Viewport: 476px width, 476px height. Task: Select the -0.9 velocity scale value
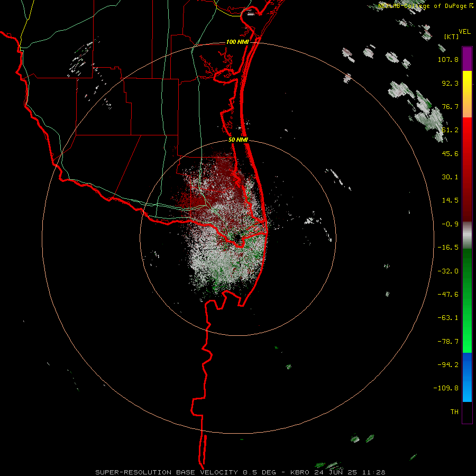point(450,224)
